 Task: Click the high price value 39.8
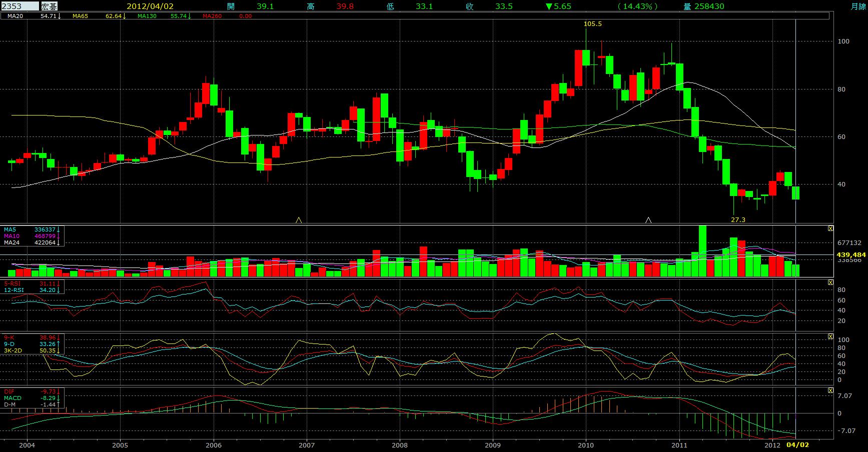345,6
